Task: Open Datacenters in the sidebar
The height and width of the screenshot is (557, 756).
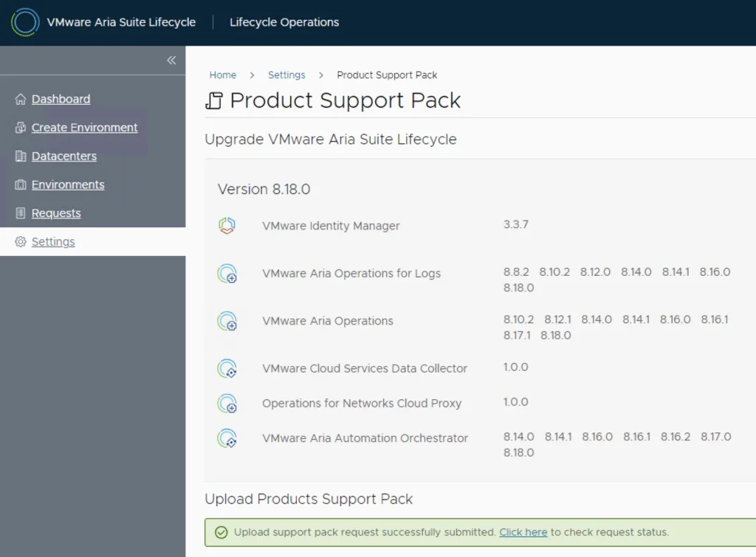Action: pos(64,156)
